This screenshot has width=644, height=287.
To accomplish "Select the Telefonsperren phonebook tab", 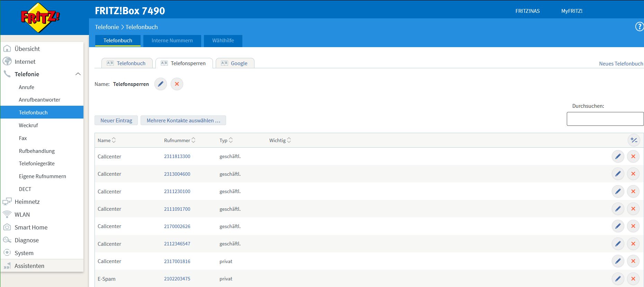I will pos(184,63).
